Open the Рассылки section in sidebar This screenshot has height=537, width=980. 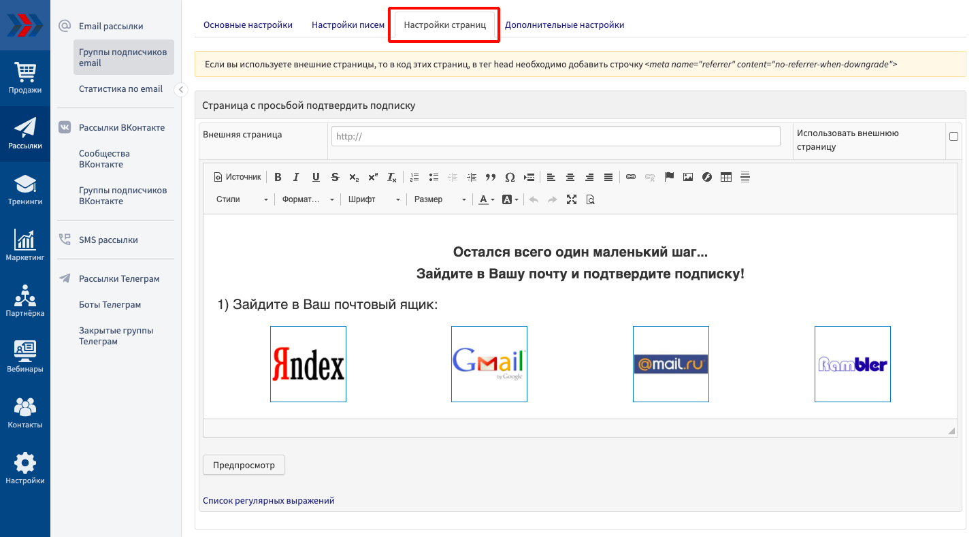tap(25, 133)
